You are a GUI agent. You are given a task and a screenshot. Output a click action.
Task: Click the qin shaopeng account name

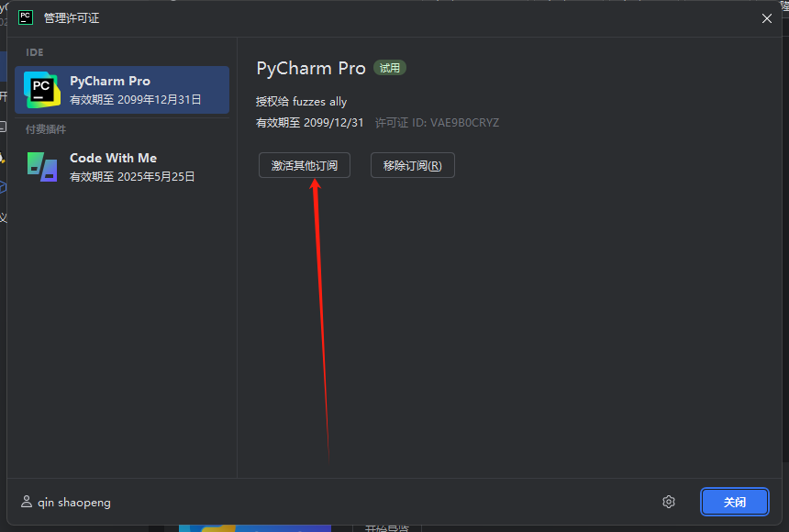click(74, 503)
